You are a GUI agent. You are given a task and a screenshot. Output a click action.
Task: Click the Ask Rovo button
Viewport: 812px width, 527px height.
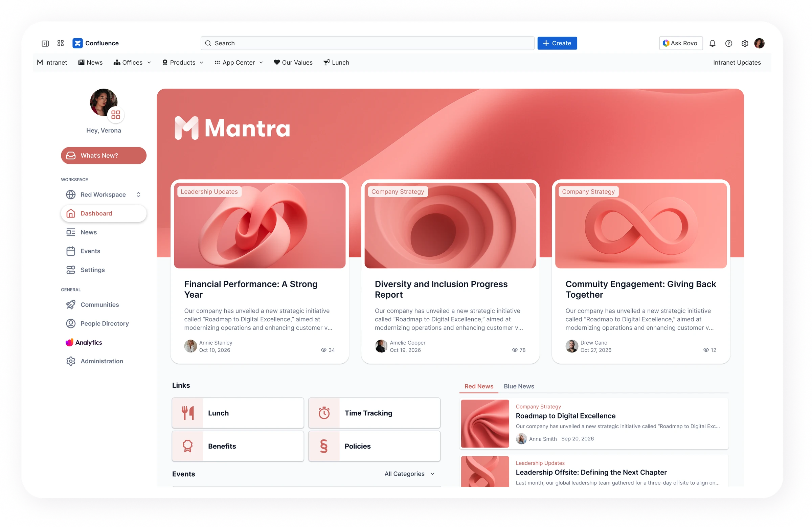pos(681,43)
